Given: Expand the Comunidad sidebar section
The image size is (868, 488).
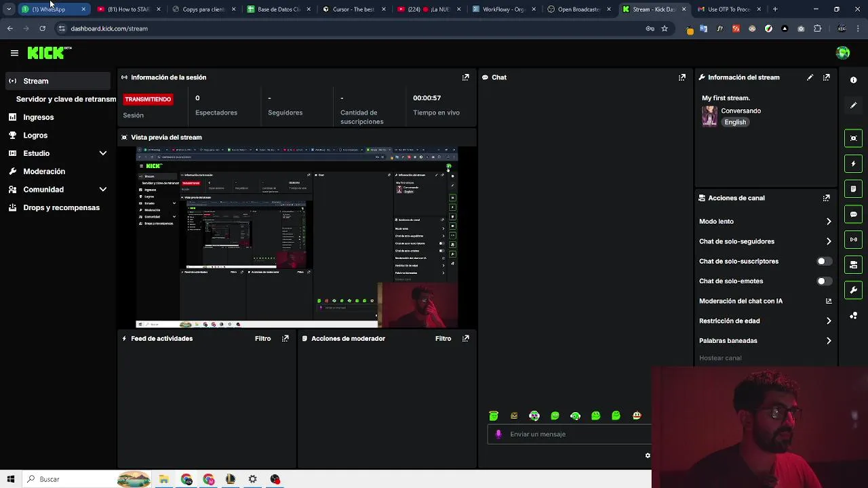Looking at the screenshot, I should pos(103,190).
